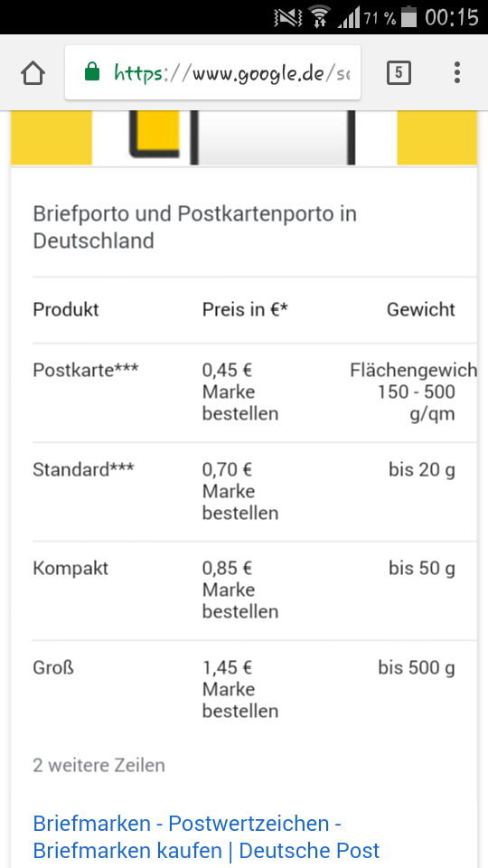
Task: Tap the clock showing 00:15
Action: pyautogui.click(x=452, y=17)
